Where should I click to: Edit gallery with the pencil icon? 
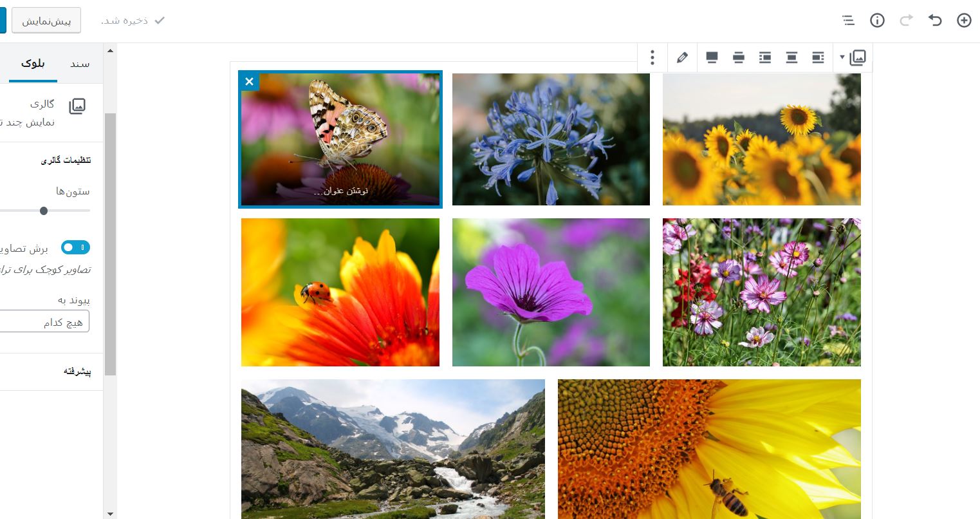tap(682, 58)
